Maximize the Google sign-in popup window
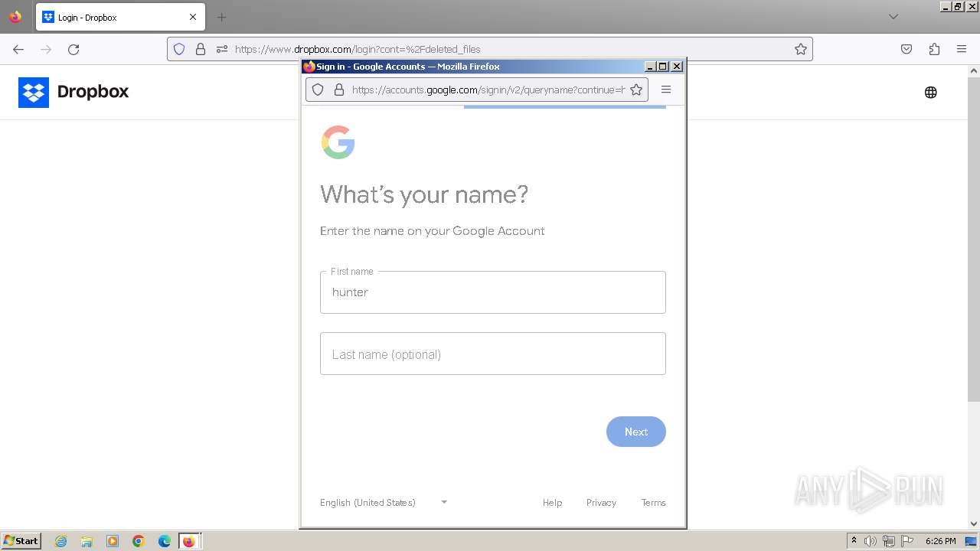This screenshot has height=551, width=980. (663, 67)
